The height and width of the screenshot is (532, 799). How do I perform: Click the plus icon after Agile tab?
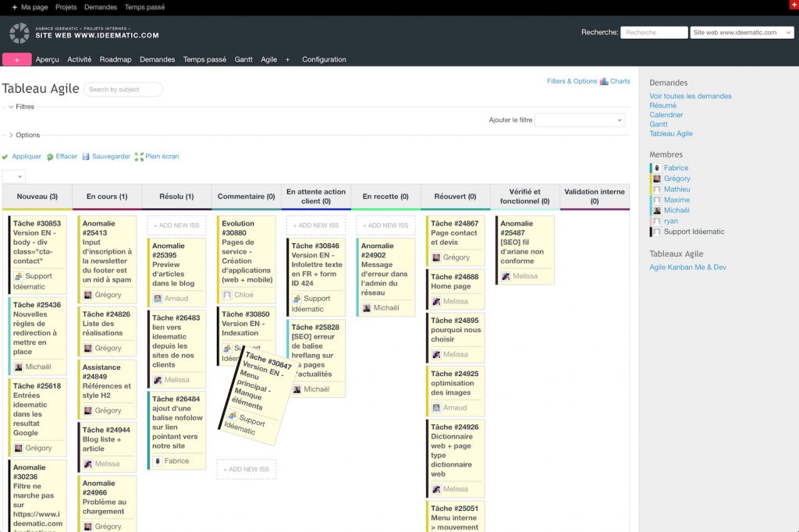pyautogui.click(x=287, y=59)
